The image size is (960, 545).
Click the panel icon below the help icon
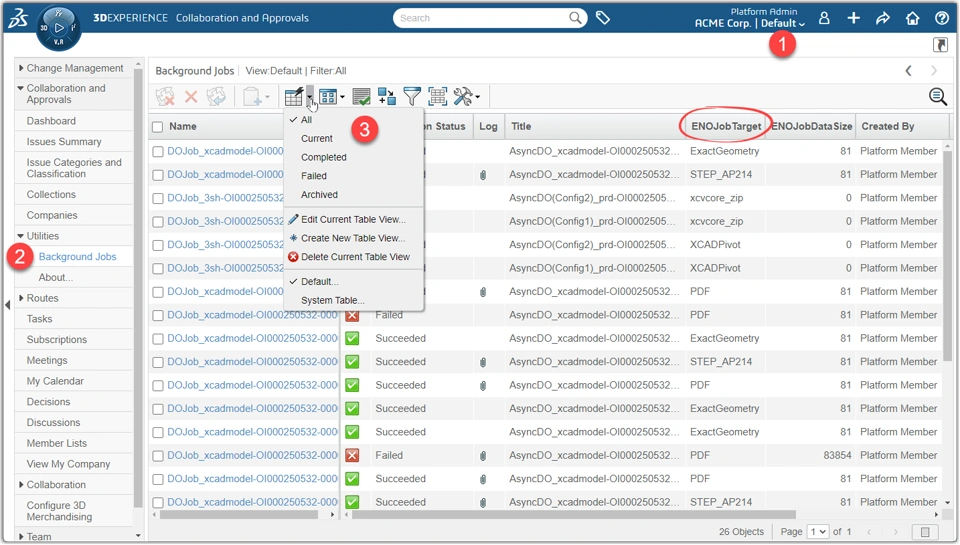tap(940, 45)
